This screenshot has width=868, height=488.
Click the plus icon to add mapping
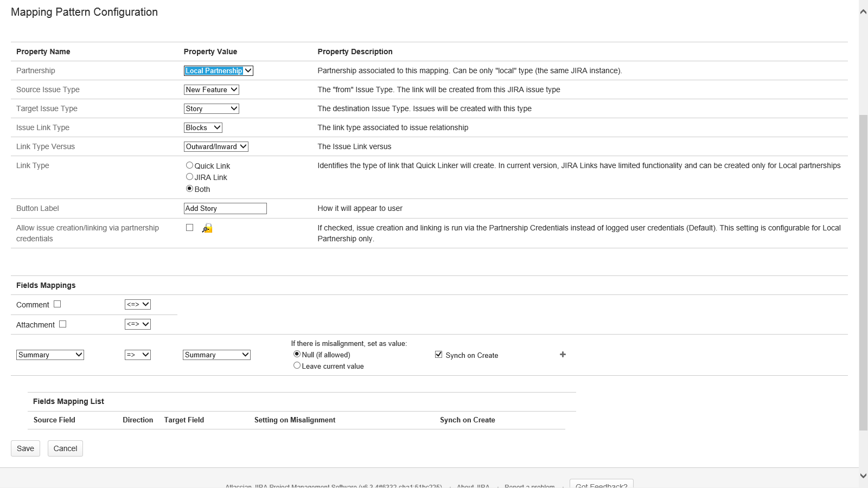tap(563, 355)
